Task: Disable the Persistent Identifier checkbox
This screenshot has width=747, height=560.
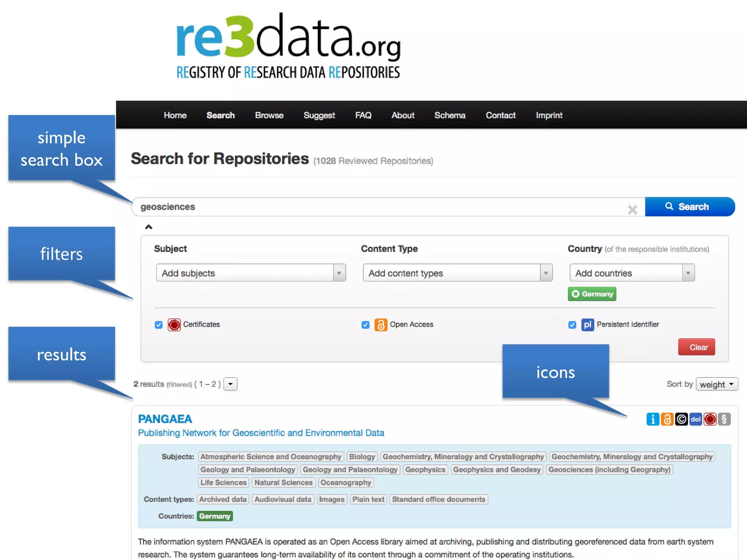Action: 572,324
